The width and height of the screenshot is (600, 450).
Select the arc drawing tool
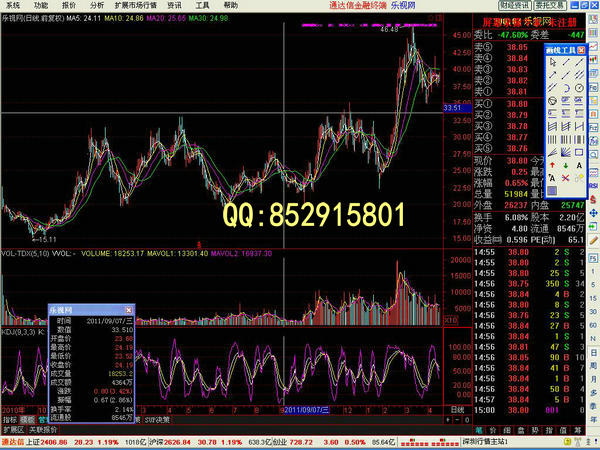tap(566, 87)
